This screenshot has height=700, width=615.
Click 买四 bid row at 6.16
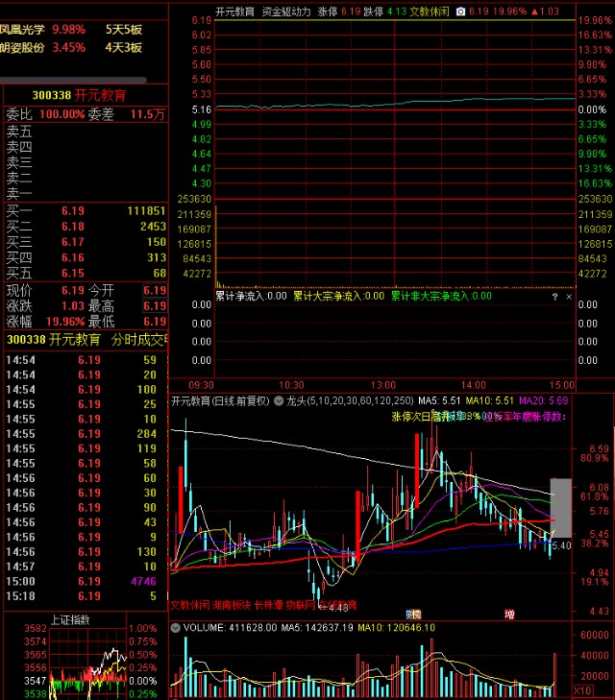pyautogui.click(x=86, y=257)
